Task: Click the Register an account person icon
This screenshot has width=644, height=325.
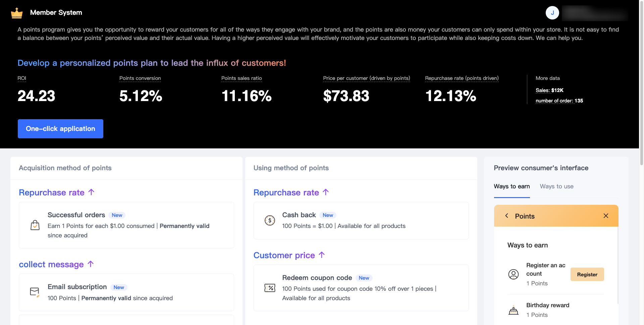Action: click(513, 274)
